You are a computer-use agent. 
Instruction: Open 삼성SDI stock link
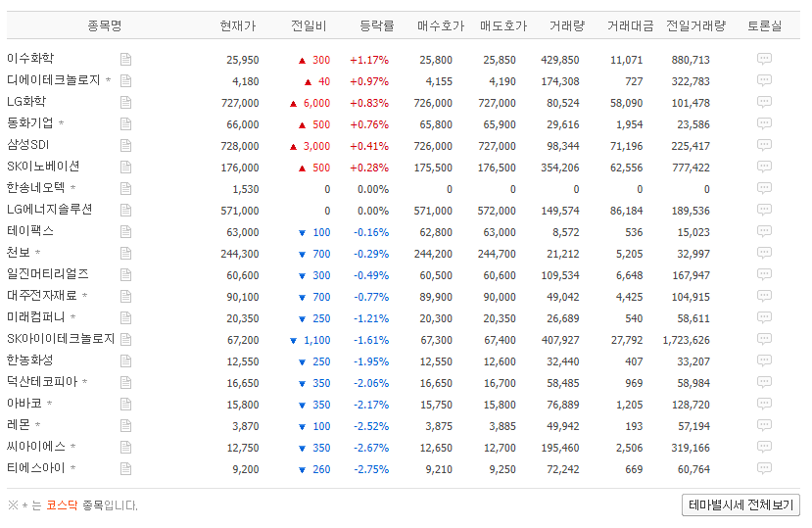pos(28,145)
